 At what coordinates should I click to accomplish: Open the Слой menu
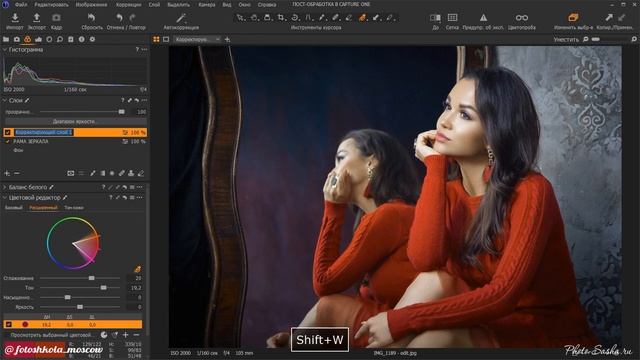[x=154, y=4]
